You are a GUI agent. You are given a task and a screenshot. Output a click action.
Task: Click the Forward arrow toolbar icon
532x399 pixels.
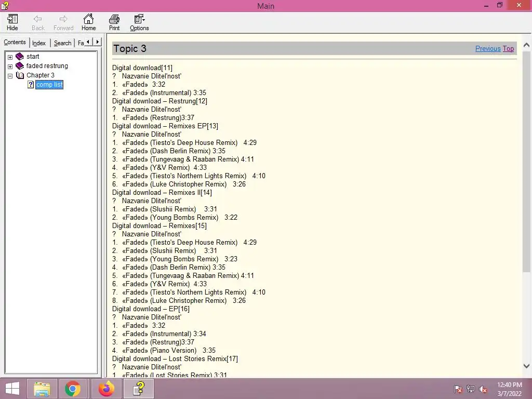pos(63,22)
